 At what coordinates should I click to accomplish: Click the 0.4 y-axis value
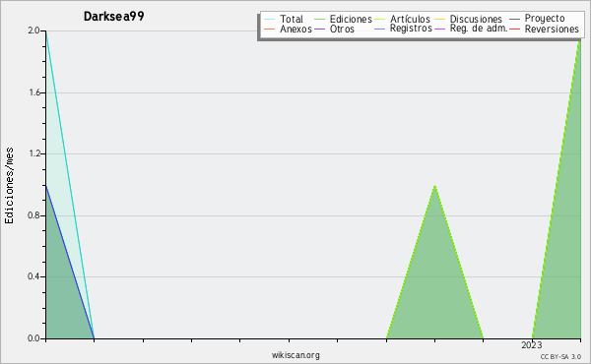pos(33,276)
